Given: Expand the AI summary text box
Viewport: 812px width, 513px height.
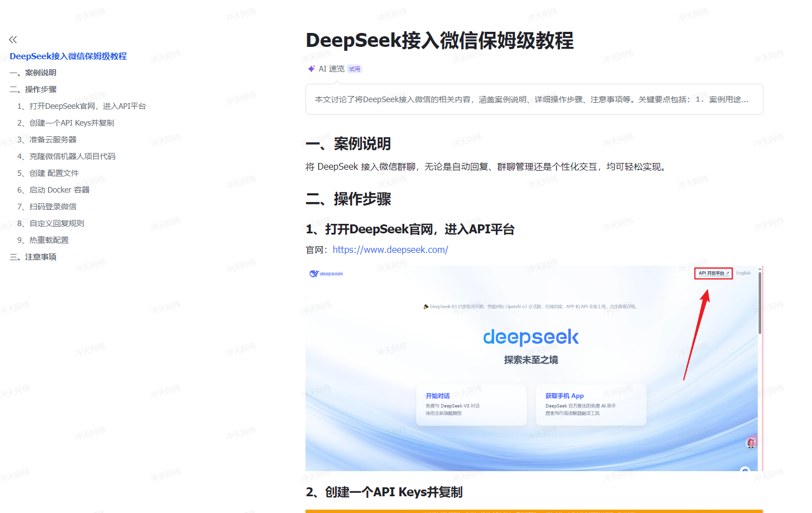Looking at the screenshot, I should tap(534, 99).
